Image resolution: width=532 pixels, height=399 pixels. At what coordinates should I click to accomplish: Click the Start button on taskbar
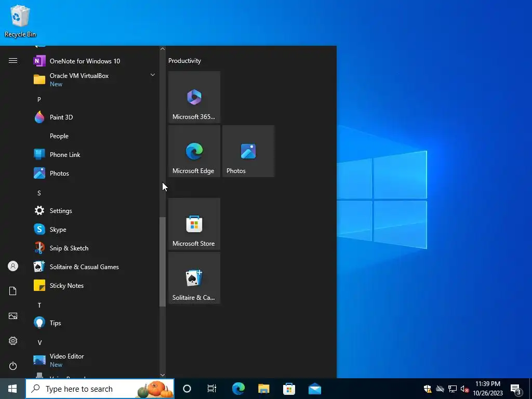[x=12, y=389]
